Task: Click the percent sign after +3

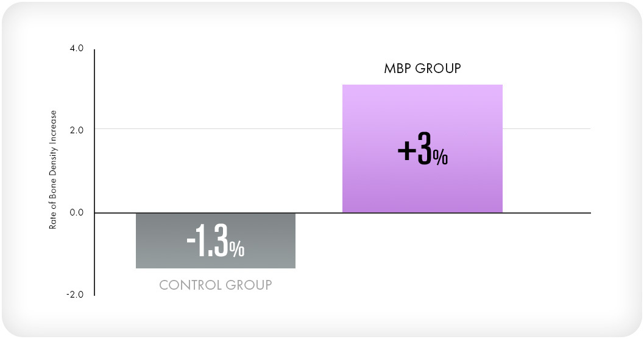Action: pos(441,158)
